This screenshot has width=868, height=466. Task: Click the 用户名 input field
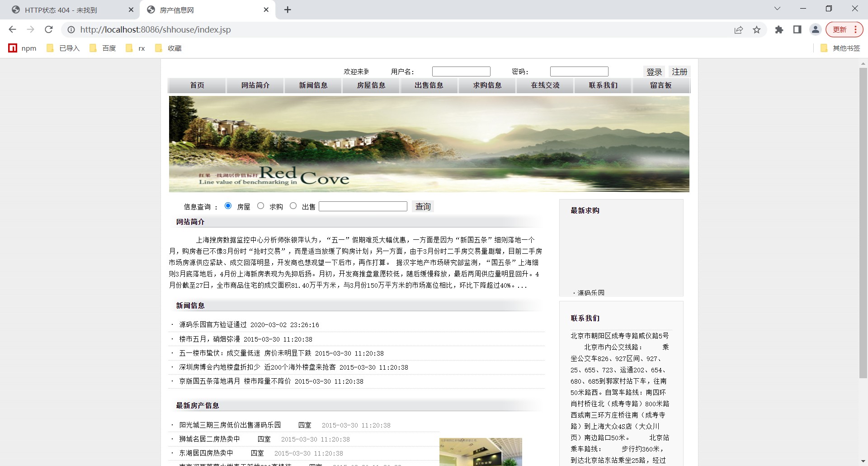[461, 71]
